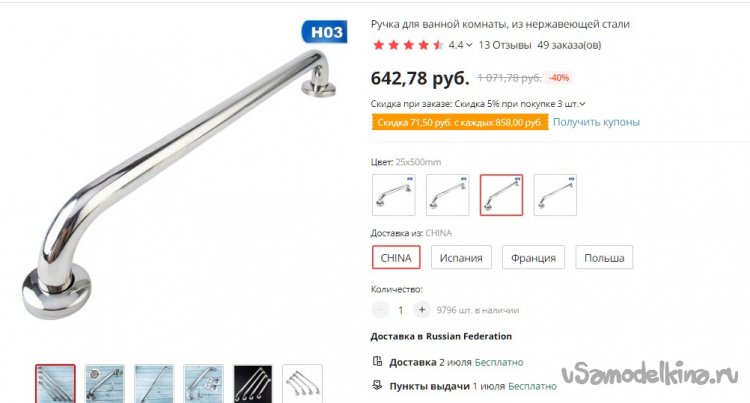Viewport: 750px width, 403px height.
Task: Choose shipping from Франция
Action: (533, 258)
